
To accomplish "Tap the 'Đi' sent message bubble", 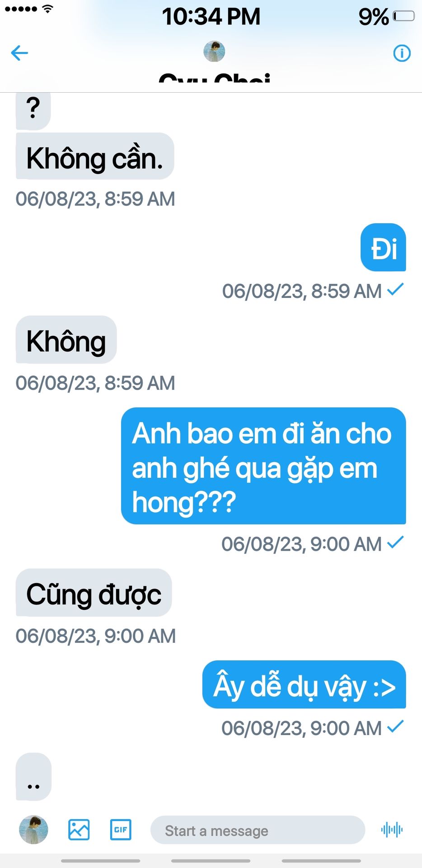I will [x=383, y=247].
